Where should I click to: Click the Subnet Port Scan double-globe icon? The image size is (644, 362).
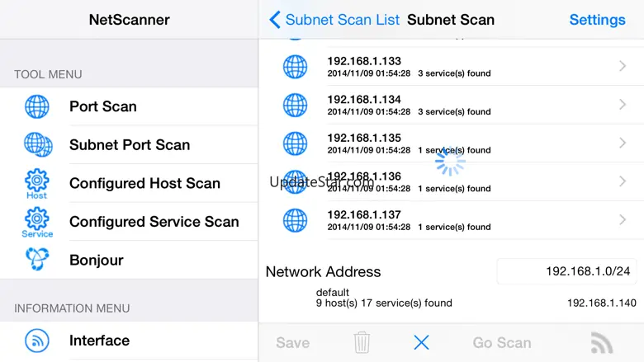(38, 145)
